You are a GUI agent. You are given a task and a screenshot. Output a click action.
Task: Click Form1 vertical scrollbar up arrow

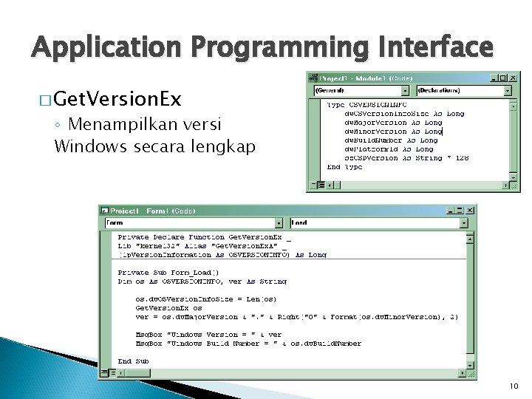(470, 239)
